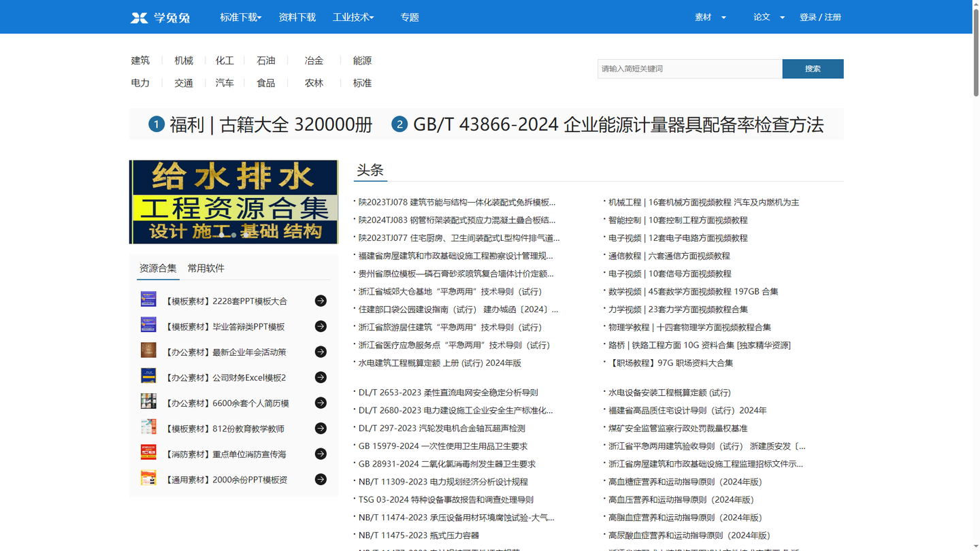The width and height of the screenshot is (980, 551).
Task: Open 【职场教程】97G 职场资料大合集
Action: (670, 363)
